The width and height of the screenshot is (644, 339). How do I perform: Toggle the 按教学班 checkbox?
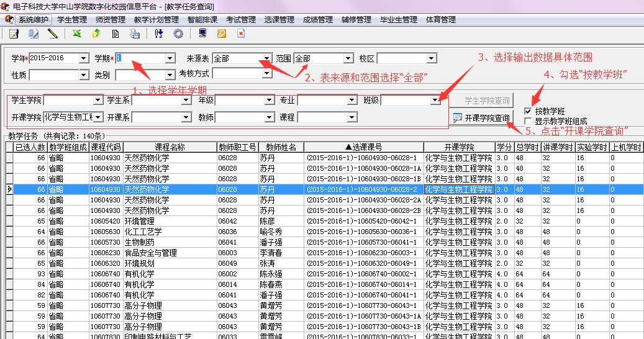(528, 111)
